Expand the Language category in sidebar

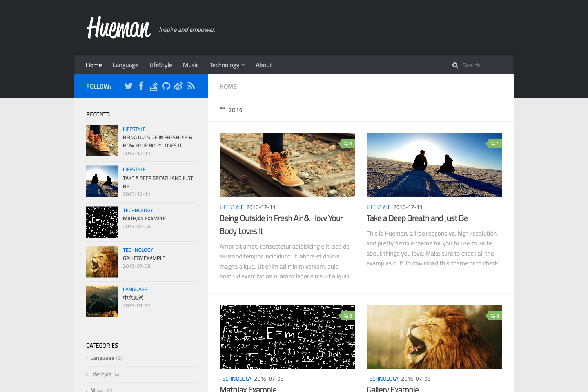coord(103,358)
